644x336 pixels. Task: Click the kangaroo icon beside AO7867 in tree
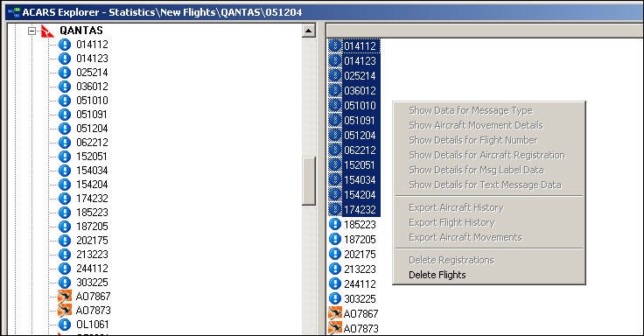pos(65,296)
